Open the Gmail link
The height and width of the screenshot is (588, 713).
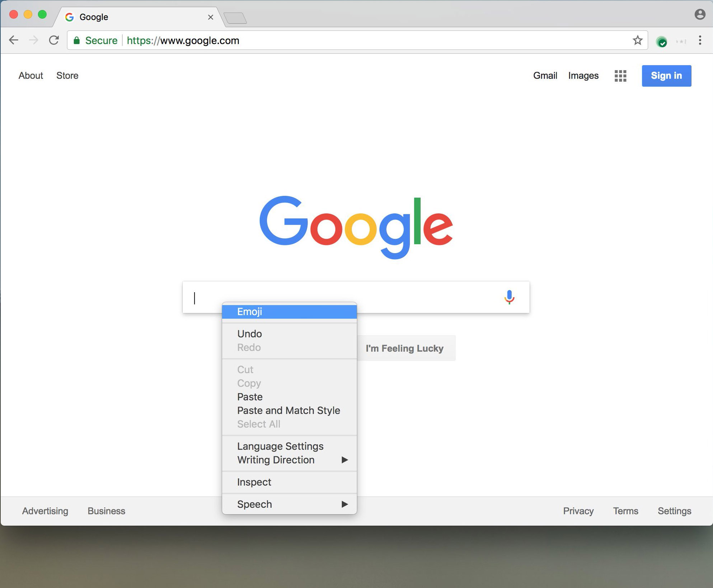pyautogui.click(x=545, y=76)
